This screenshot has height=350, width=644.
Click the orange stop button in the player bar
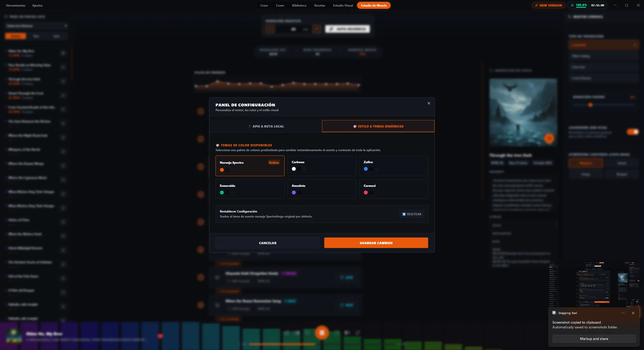pos(322,333)
